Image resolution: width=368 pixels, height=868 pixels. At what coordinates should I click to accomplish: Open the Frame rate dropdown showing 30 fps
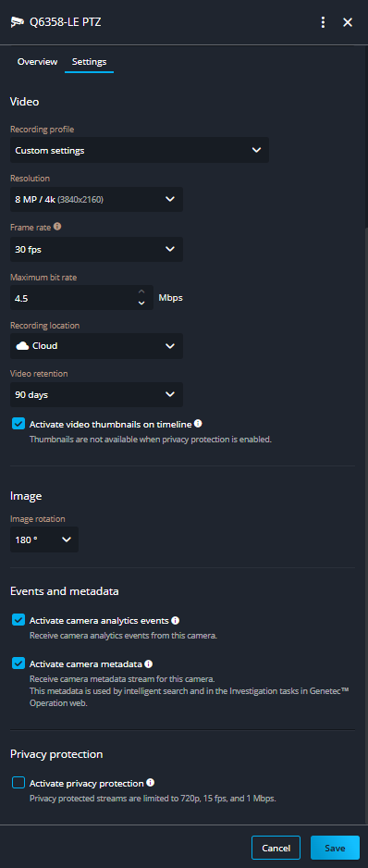pyautogui.click(x=96, y=250)
